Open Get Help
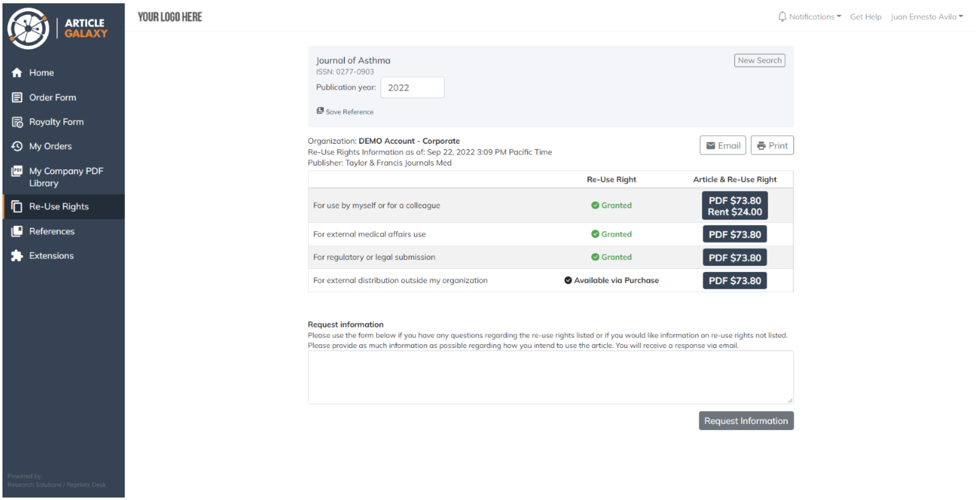Screen dimensions: 980x500 (865, 16)
